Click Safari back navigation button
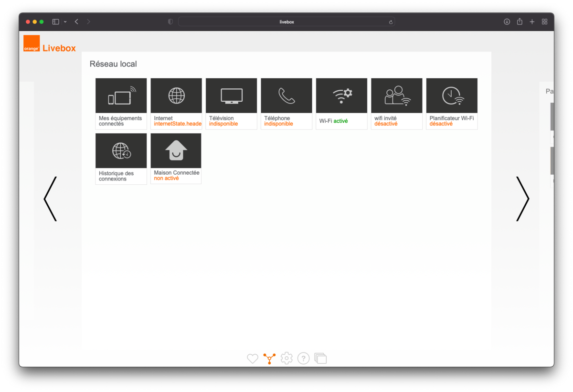573x392 pixels. click(76, 21)
